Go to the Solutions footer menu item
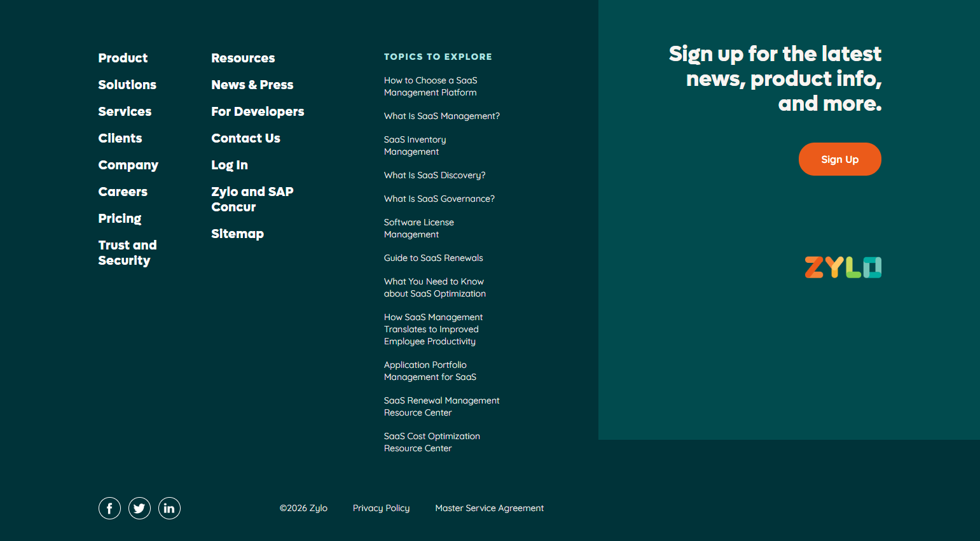Viewport: 980px width, 541px height. pos(127,85)
